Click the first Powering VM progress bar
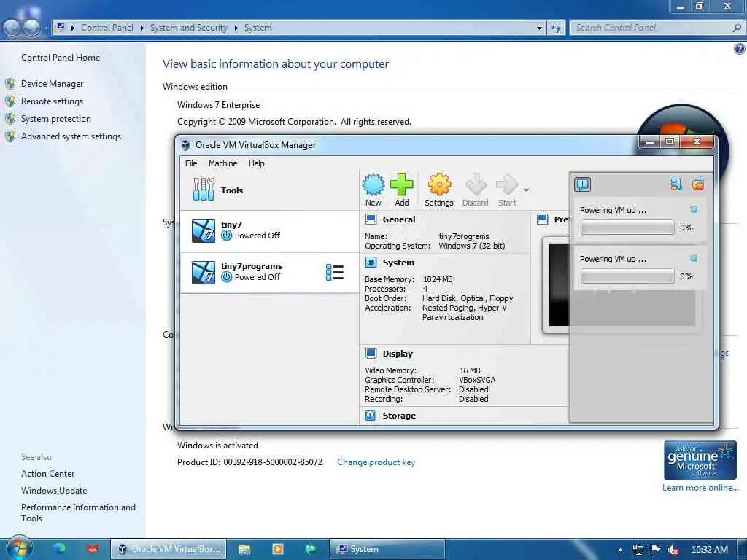Viewport: 747px width, 560px height. [x=627, y=227]
